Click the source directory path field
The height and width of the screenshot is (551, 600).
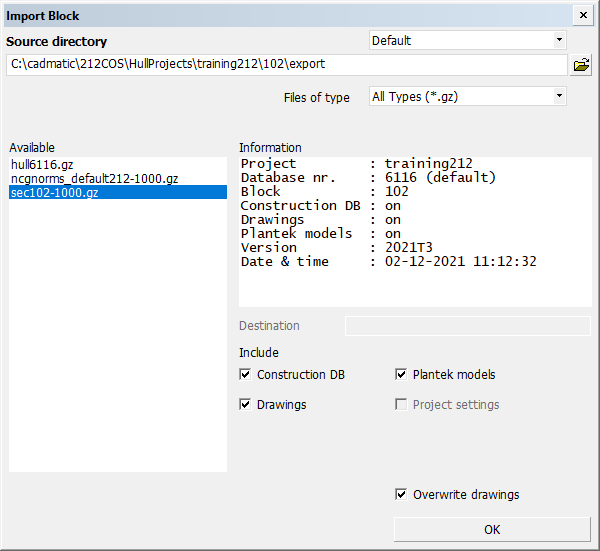click(286, 64)
